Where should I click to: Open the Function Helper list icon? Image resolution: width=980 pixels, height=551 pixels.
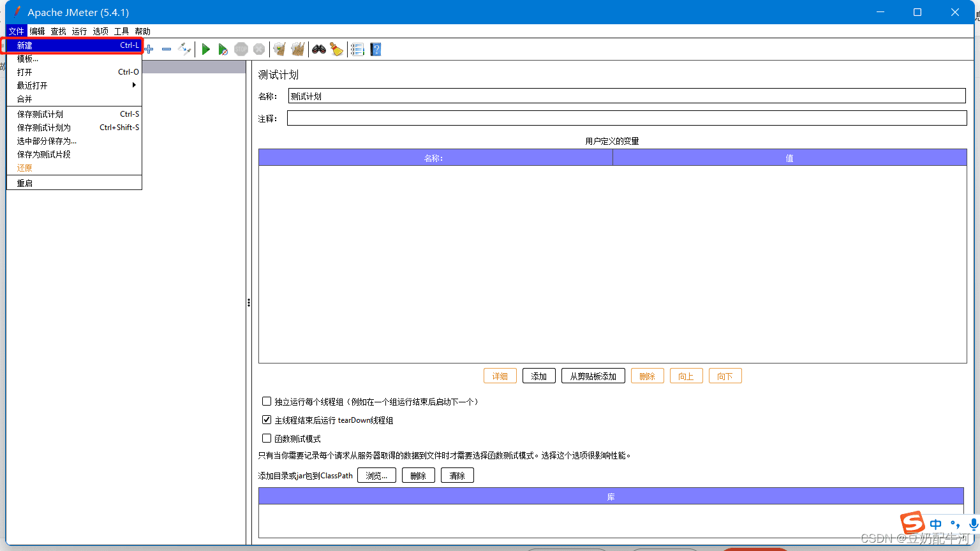[357, 49]
